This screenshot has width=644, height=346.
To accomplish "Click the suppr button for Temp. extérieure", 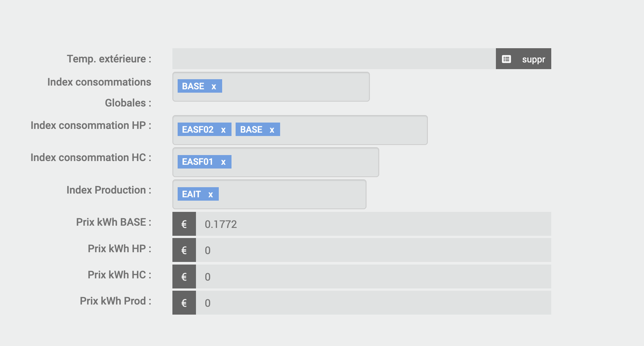I will (x=533, y=59).
